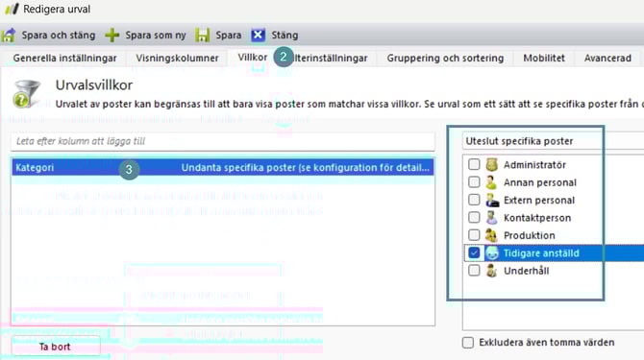Click the Kontaktperson icon

(491, 218)
